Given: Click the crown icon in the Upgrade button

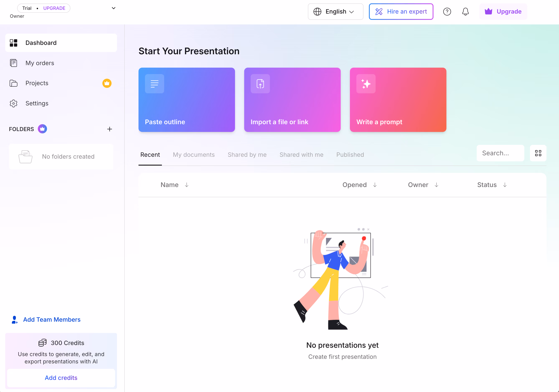Looking at the screenshot, I should coord(488,11).
